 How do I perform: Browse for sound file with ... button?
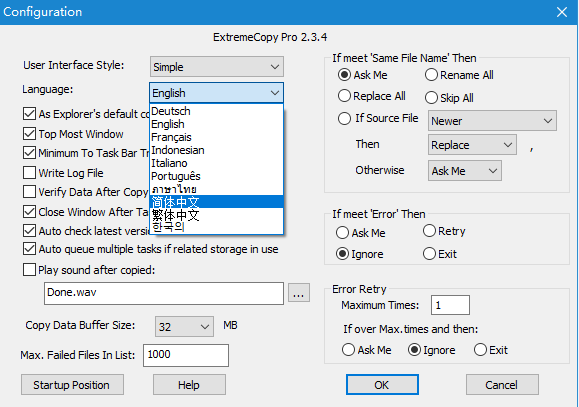click(x=298, y=293)
